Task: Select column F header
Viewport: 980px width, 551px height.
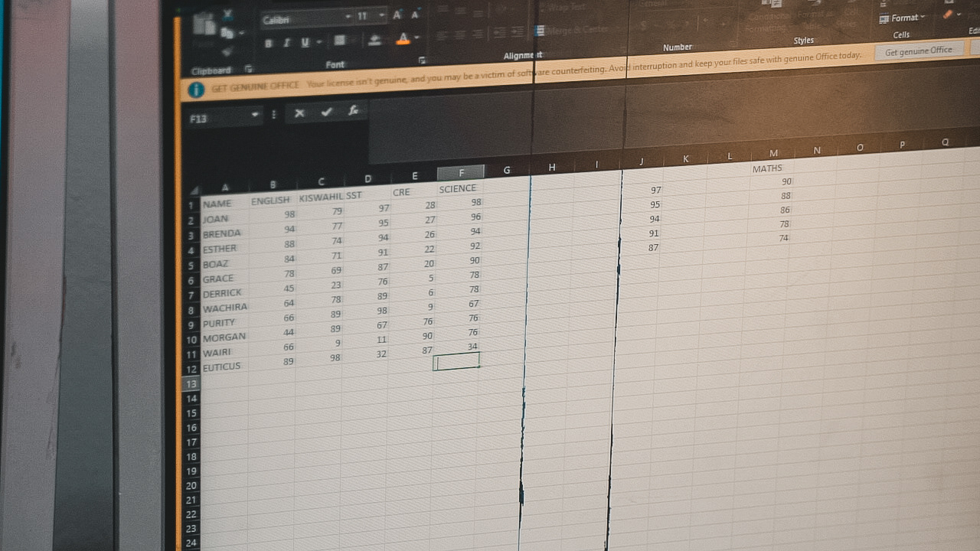Action: (x=461, y=173)
